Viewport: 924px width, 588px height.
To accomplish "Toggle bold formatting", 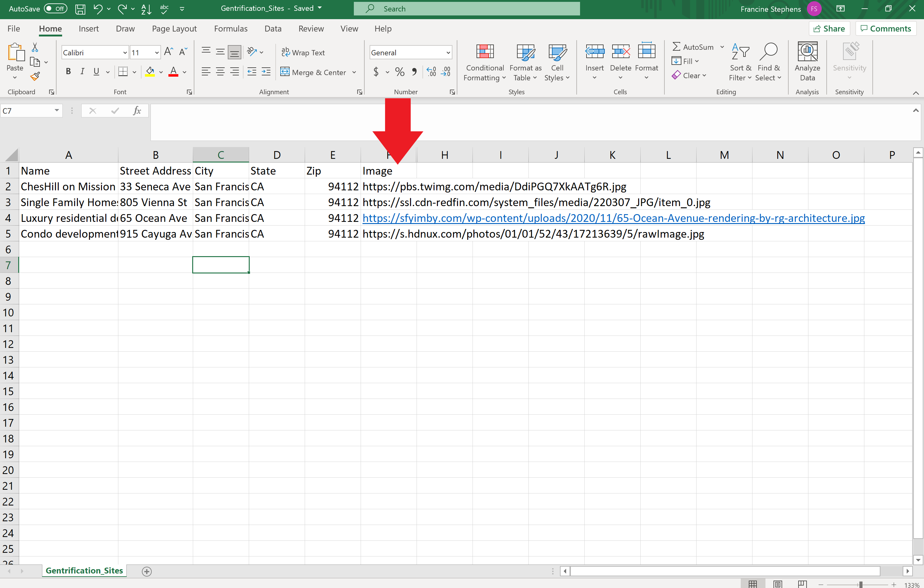I will point(68,72).
